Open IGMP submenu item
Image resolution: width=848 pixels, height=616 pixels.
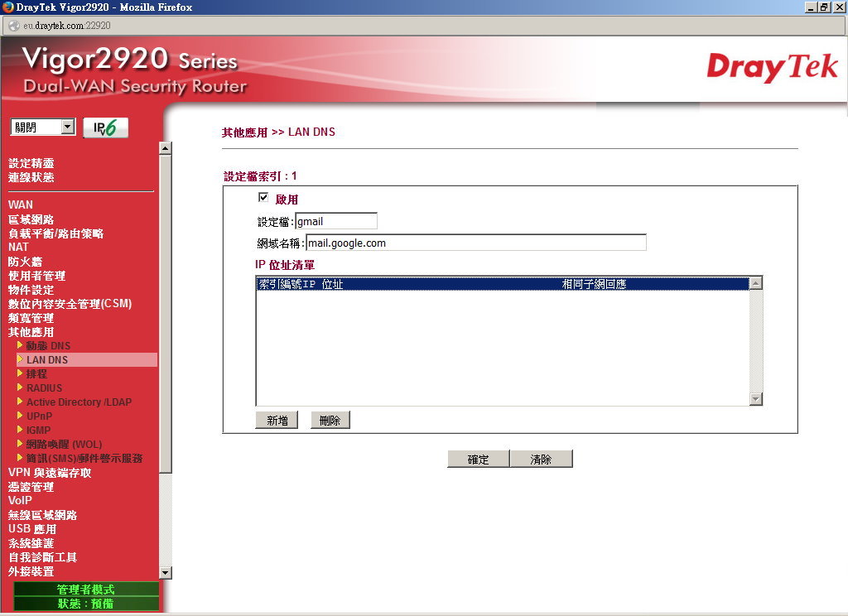pos(38,430)
